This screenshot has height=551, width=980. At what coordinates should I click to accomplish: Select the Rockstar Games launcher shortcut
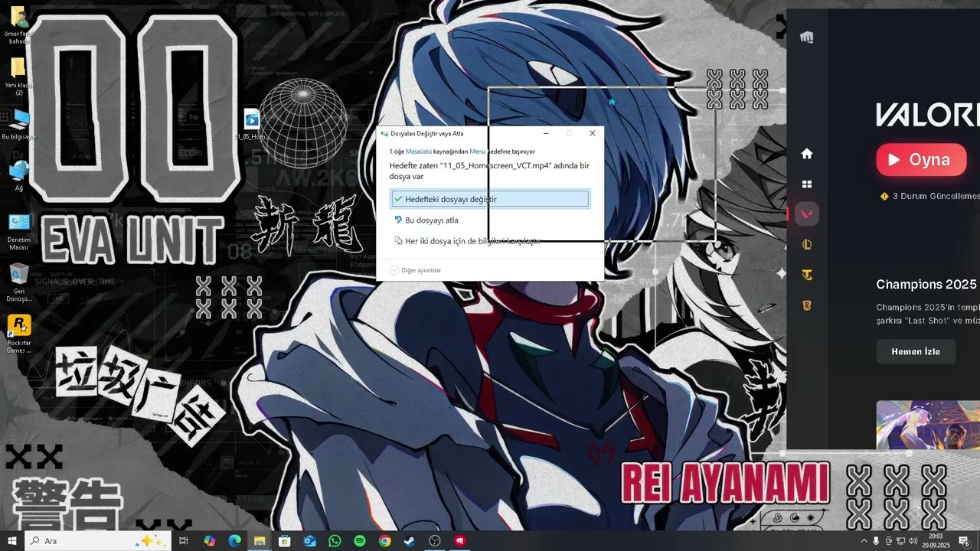19,334
